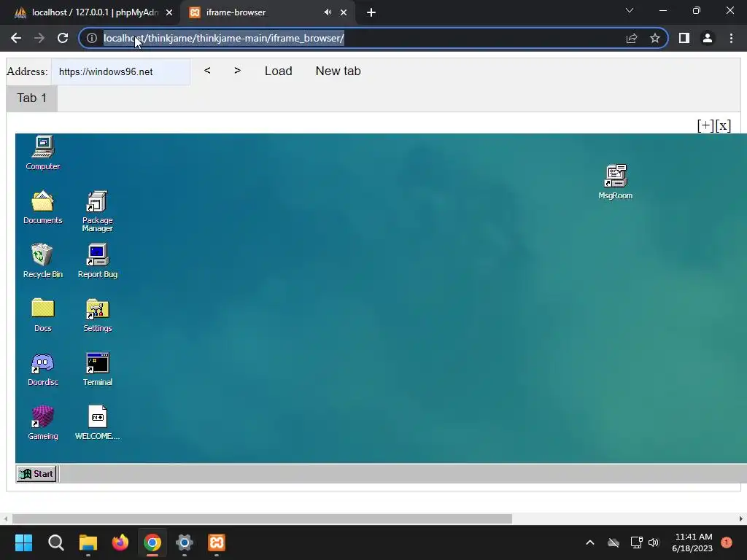Viewport: 747px width, 560px height.
Task: Open the Terminal desktop icon
Action: pos(98,369)
